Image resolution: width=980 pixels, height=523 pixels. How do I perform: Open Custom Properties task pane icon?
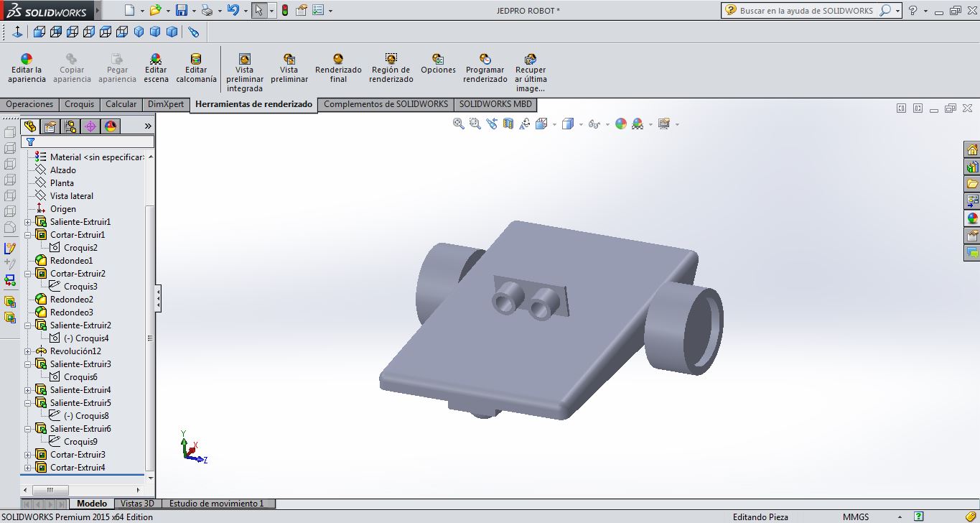(972, 236)
